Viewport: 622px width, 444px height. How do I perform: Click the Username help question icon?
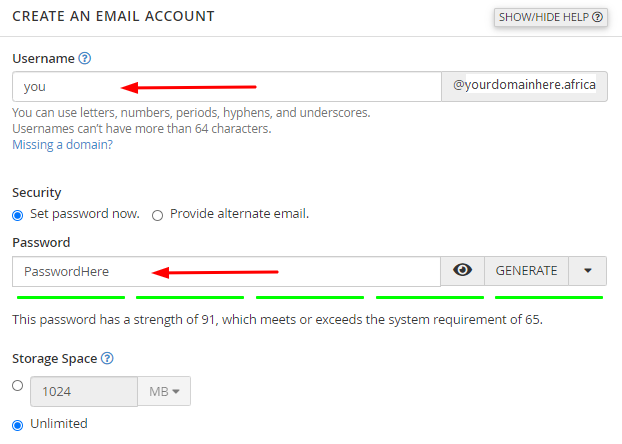point(84,59)
